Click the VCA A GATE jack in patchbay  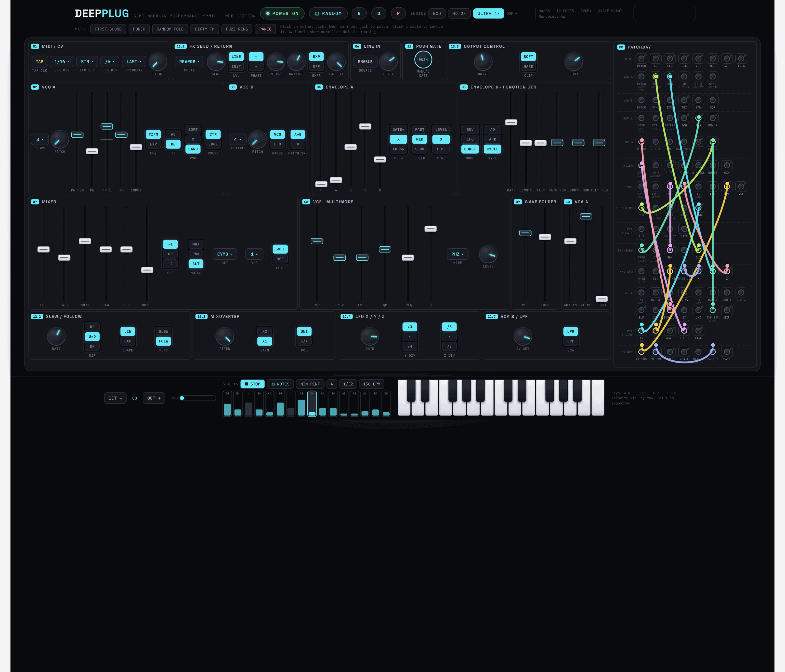[x=684, y=229]
